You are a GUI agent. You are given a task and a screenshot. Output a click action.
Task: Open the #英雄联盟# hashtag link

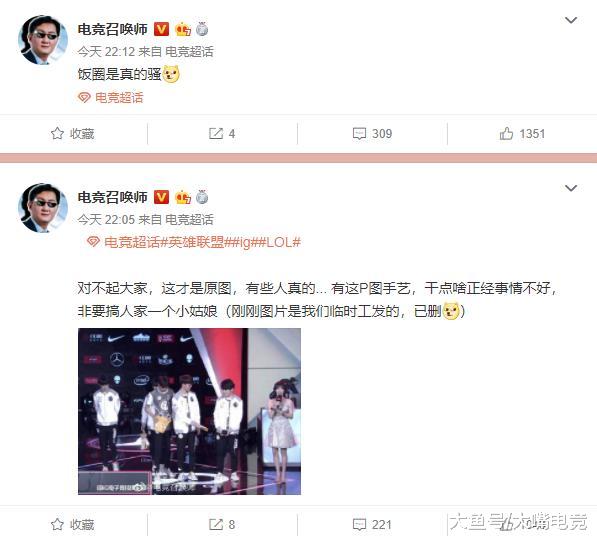click(x=194, y=242)
